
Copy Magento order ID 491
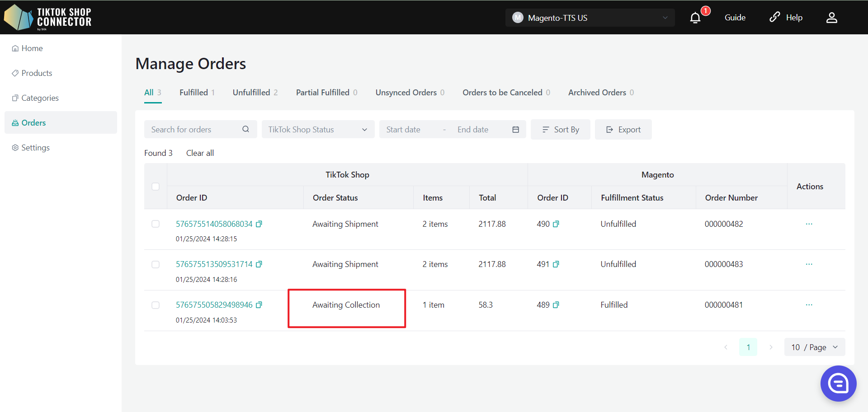point(556,264)
